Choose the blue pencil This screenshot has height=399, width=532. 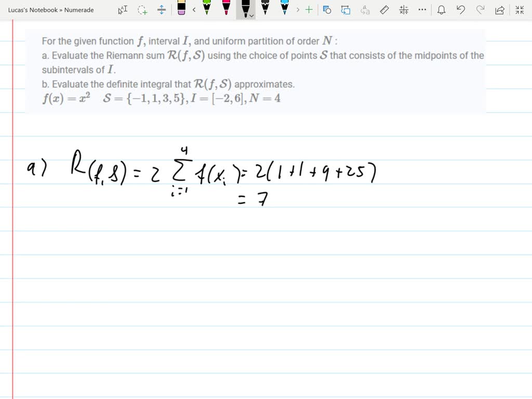pos(284,9)
